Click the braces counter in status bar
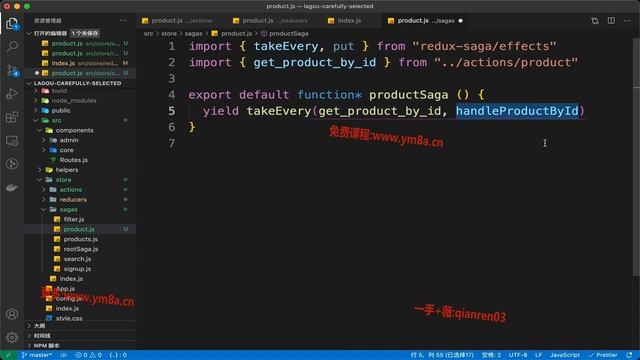640x360 pixels. (118, 355)
